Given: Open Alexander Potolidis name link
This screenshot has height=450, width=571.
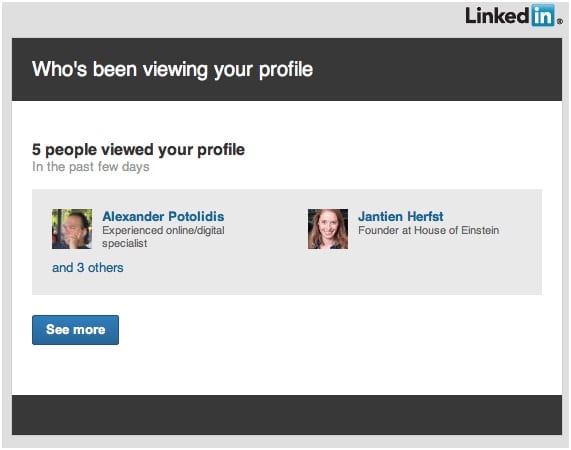Looking at the screenshot, I should coord(163,216).
